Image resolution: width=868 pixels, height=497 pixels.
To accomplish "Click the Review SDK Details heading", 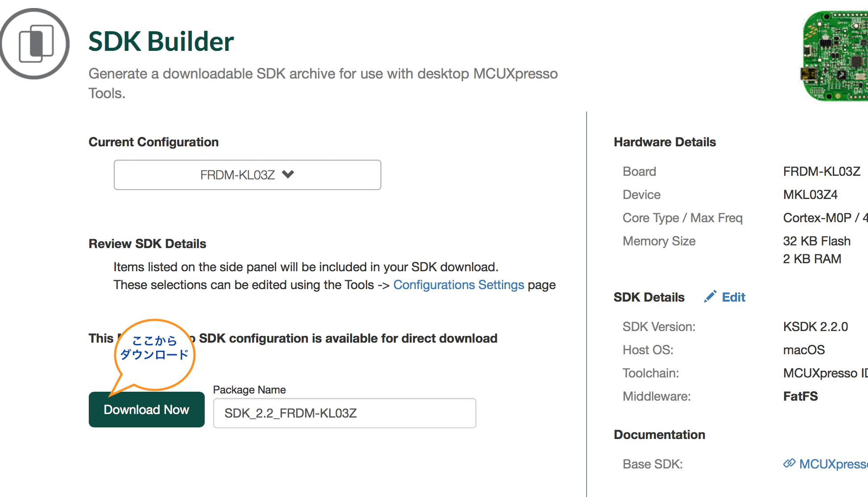I will pos(147,244).
